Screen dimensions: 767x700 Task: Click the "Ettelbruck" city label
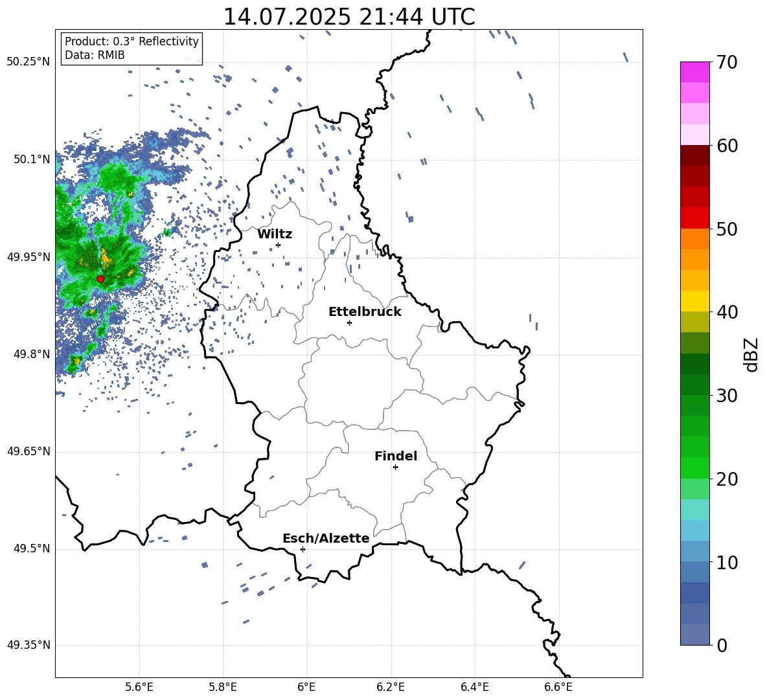365,312
